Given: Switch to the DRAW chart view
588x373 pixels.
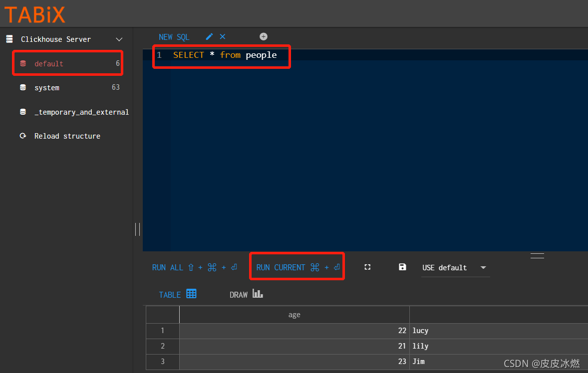Looking at the screenshot, I should coord(247,294).
